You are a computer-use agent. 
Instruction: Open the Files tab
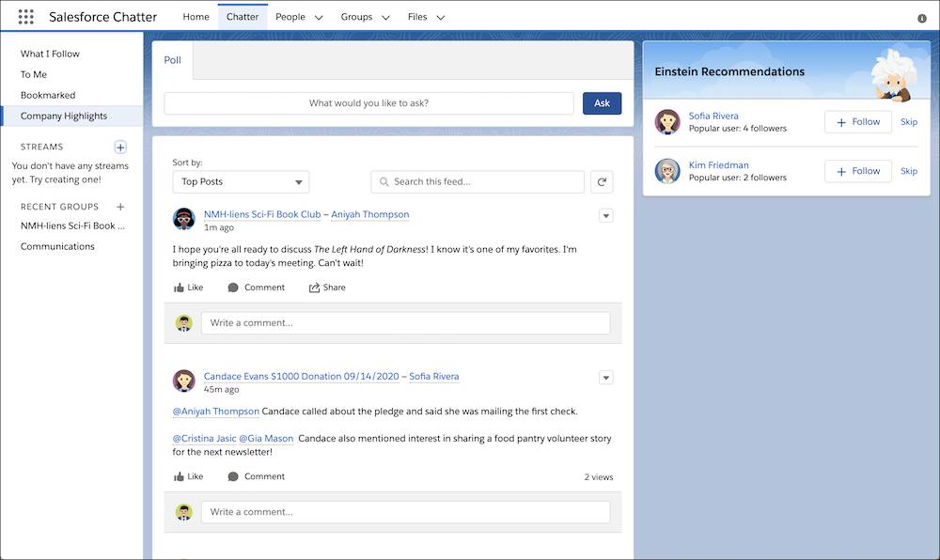pos(417,17)
